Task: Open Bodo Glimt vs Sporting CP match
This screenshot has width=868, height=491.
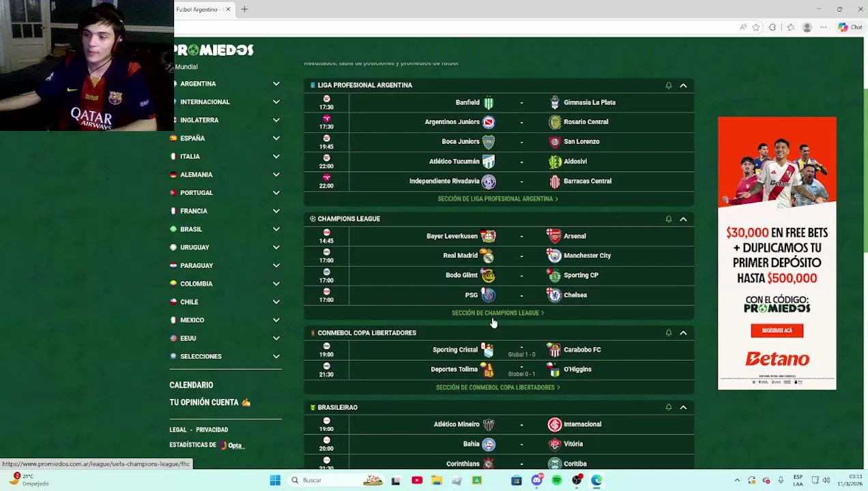Action: coord(499,276)
